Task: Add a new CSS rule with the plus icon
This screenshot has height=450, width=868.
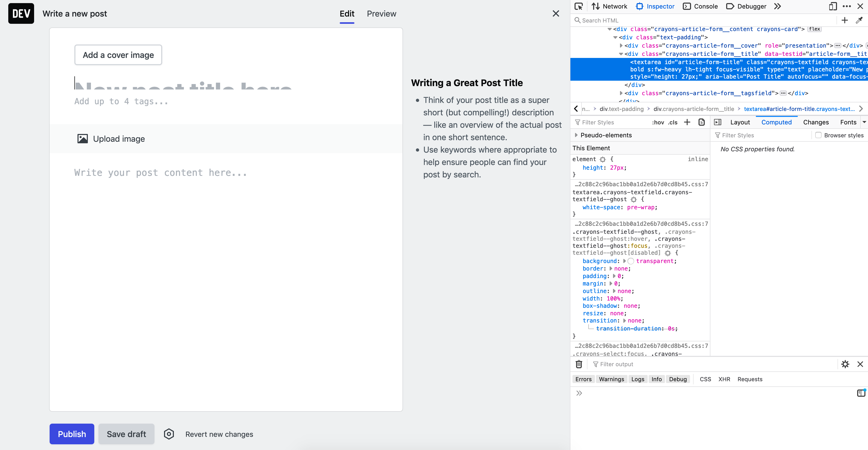Action: (x=687, y=122)
